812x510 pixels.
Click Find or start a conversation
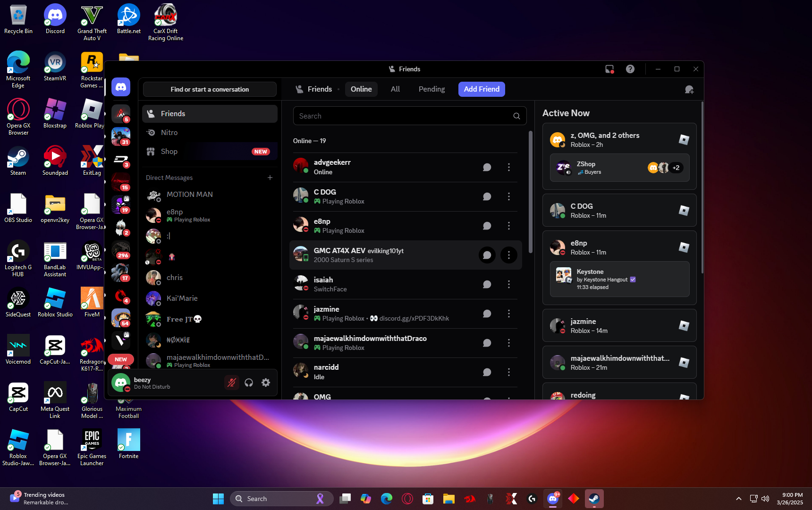click(x=210, y=89)
